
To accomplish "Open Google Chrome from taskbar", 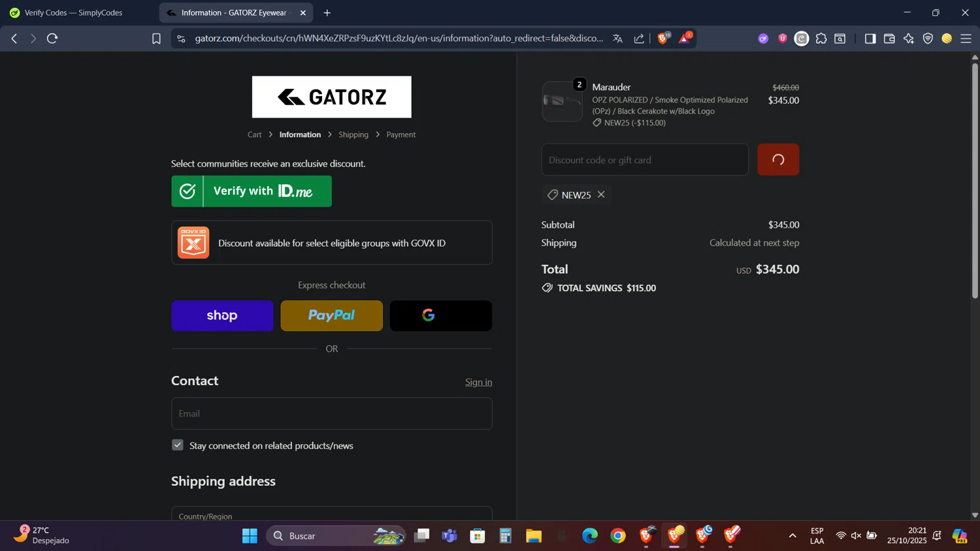I will pos(618,536).
